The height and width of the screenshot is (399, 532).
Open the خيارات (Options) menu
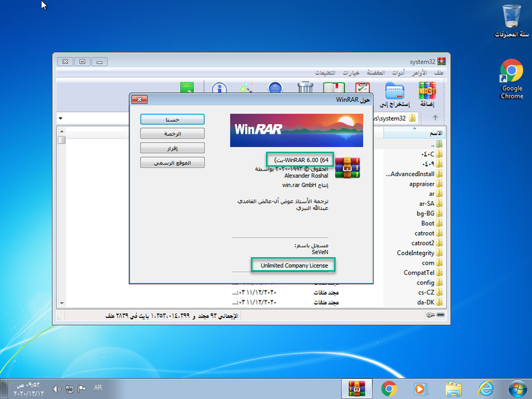click(x=351, y=73)
